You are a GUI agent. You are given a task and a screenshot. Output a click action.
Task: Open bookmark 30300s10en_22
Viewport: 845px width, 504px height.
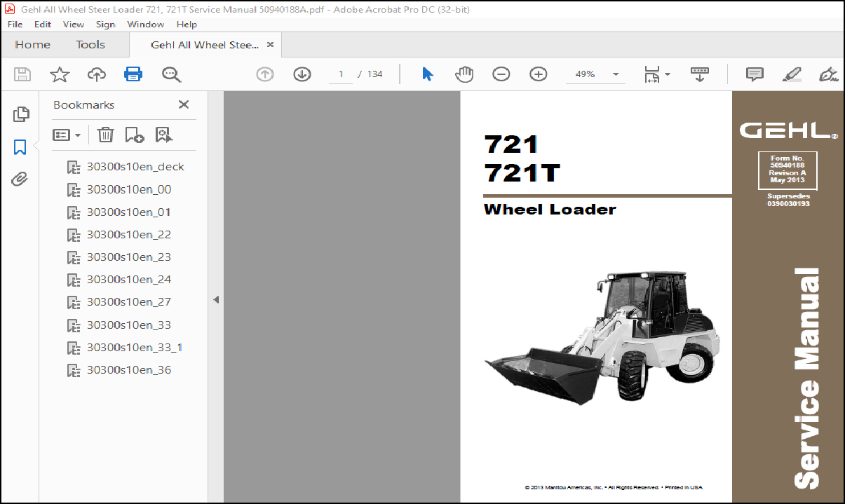(x=129, y=234)
